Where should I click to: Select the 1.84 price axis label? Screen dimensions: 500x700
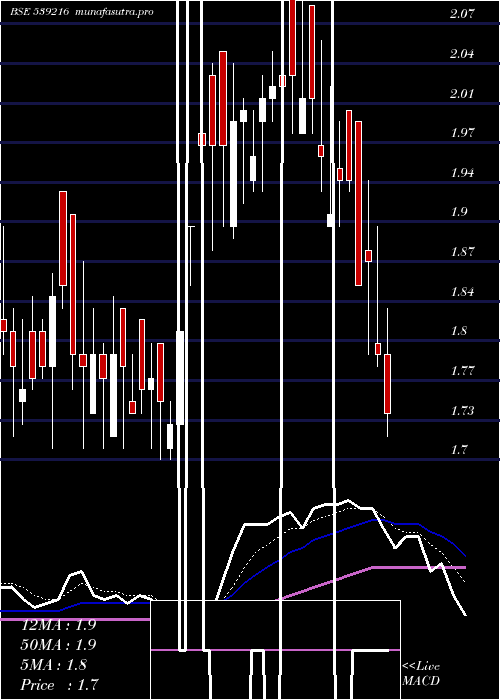pyautogui.click(x=462, y=292)
